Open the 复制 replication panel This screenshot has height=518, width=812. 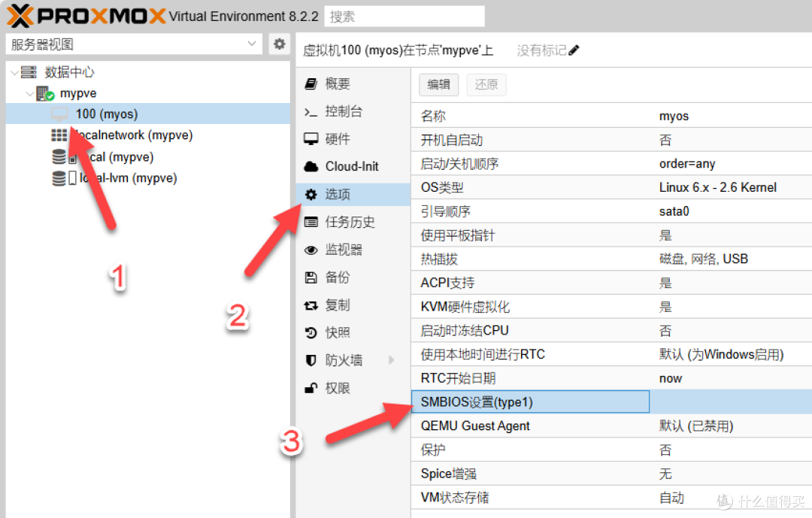(x=342, y=304)
